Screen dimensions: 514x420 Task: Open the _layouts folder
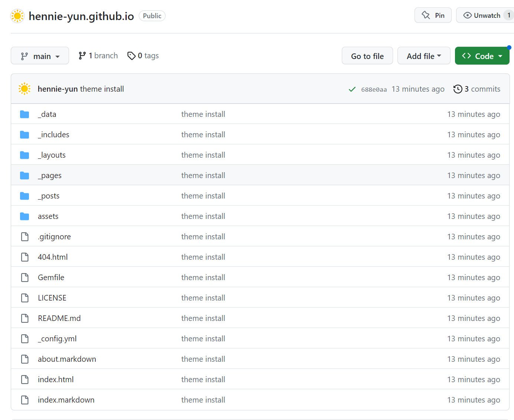tap(52, 155)
